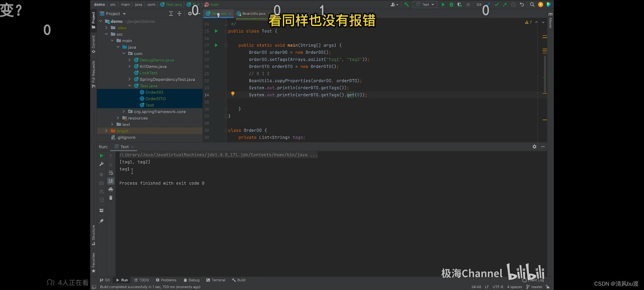Collapse the Test.java node in tree
This screenshot has width=644, height=290.
tap(130, 86)
